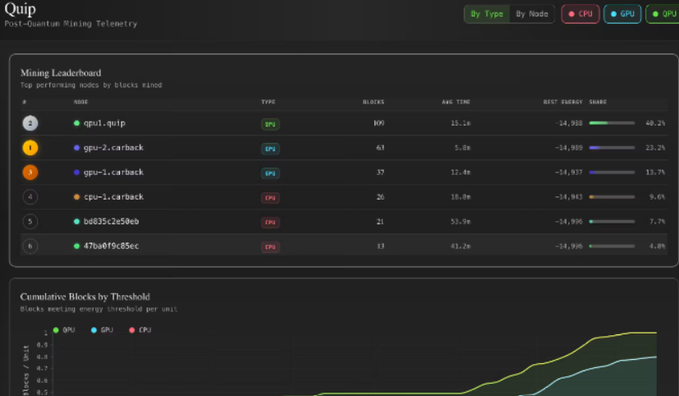Click the Mining Leaderboard heading
The image size is (679, 396).
point(61,73)
